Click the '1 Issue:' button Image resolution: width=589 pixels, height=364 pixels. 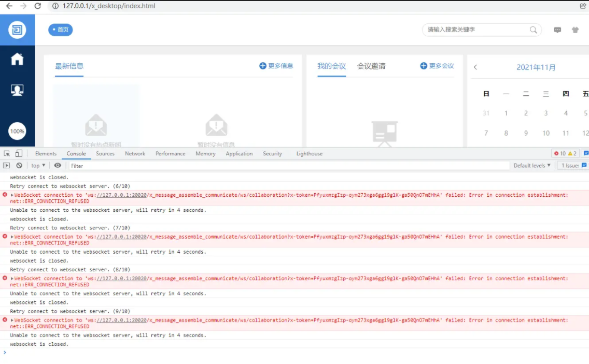tap(573, 166)
